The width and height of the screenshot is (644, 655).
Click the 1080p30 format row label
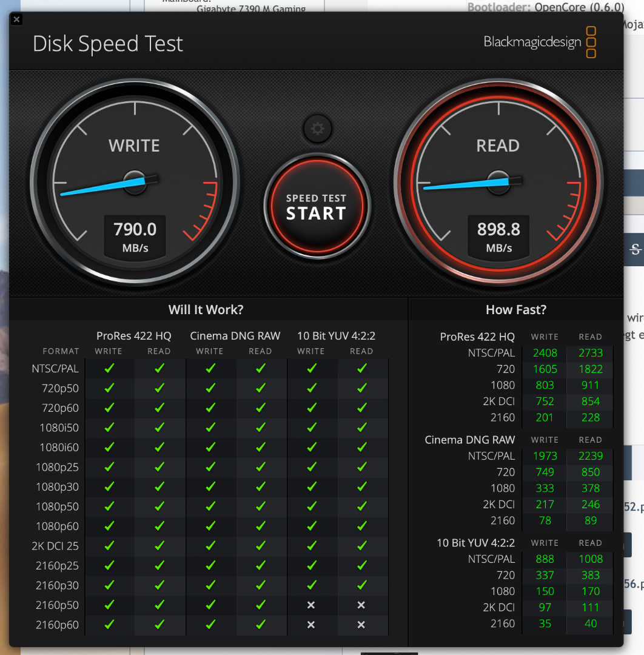tap(57, 487)
